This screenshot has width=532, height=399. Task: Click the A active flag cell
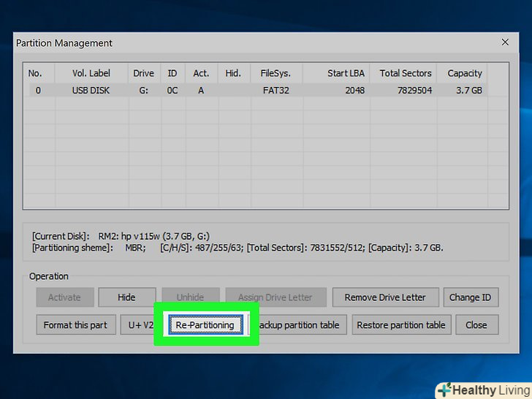(x=202, y=91)
